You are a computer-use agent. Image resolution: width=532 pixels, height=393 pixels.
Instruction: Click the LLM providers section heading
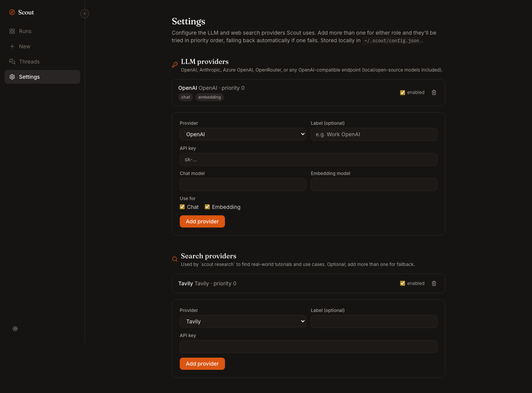205,62
